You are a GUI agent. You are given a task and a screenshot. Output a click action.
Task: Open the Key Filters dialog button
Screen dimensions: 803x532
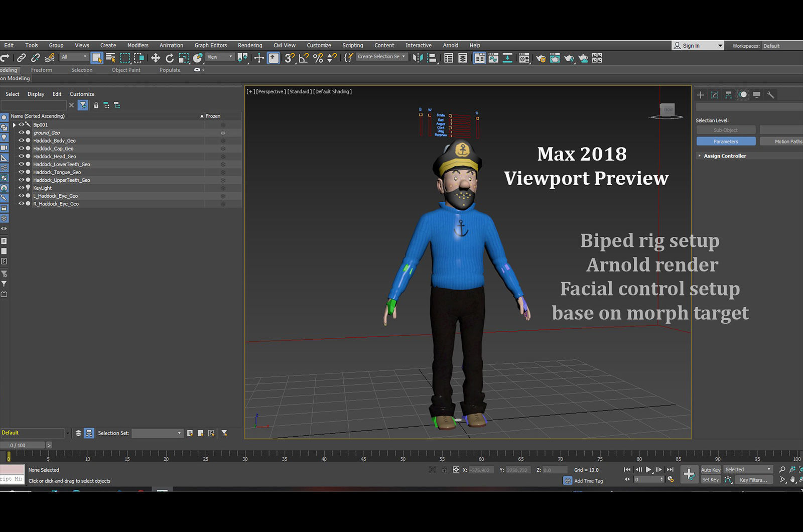coord(753,480)
